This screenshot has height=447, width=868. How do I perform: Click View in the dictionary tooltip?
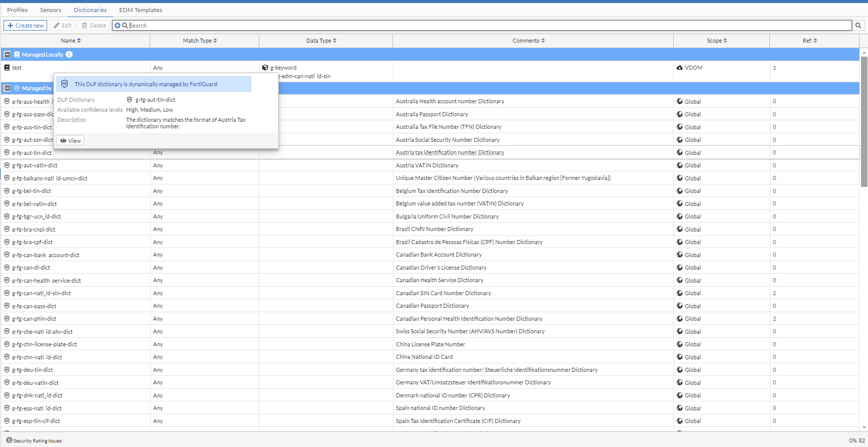pyautogui.click(x=71, y=141)
